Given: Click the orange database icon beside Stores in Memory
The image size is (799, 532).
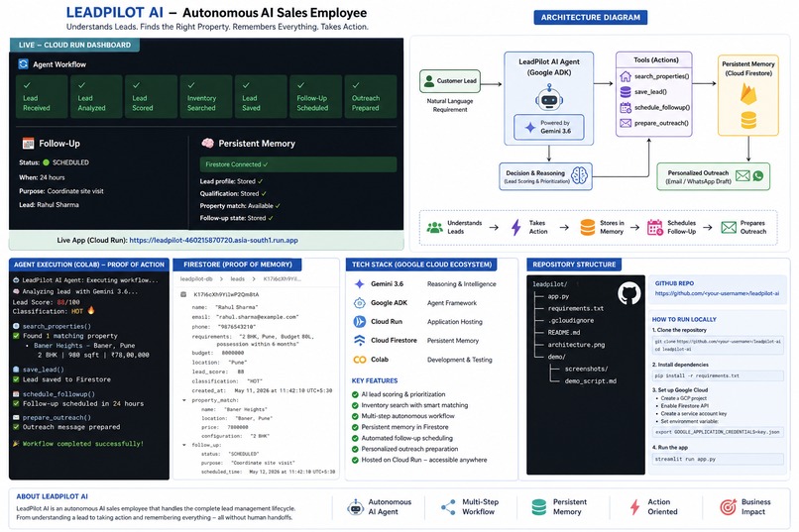Looking at the screenshot, I should point(588,227).
